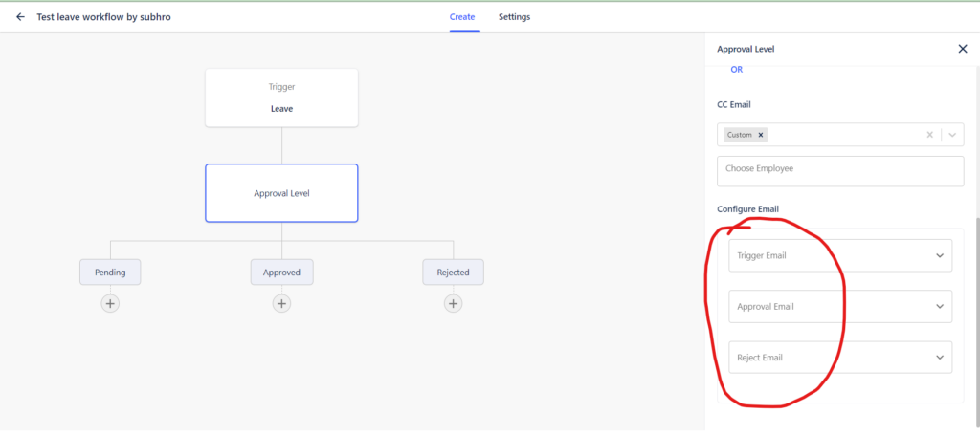Add step under Rejected with plus icon

453,304
